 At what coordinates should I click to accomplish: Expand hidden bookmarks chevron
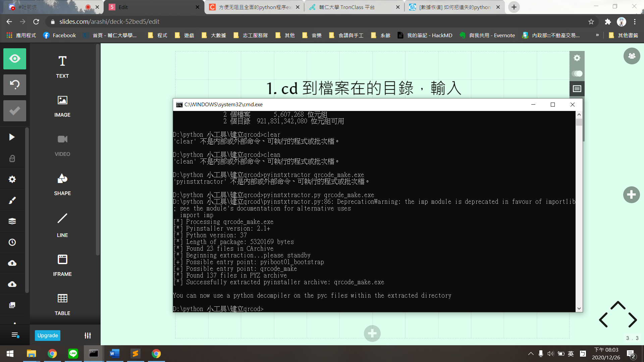597,35
